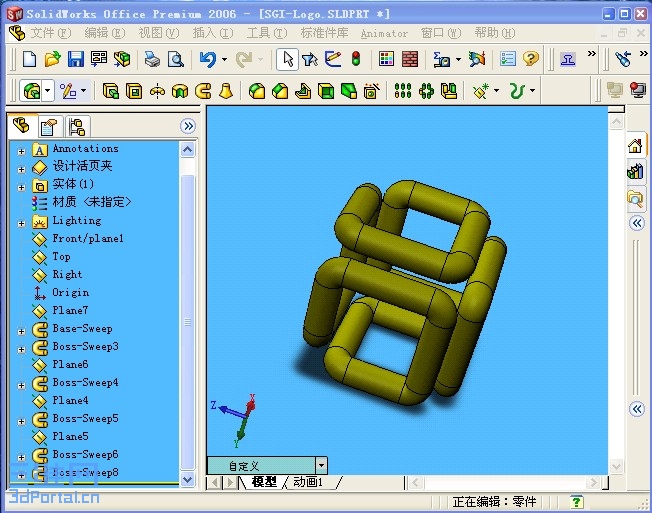652x513 pixels.
Task: Open the sketch tool dropdown arrow
Action: (x=84, y=91)
